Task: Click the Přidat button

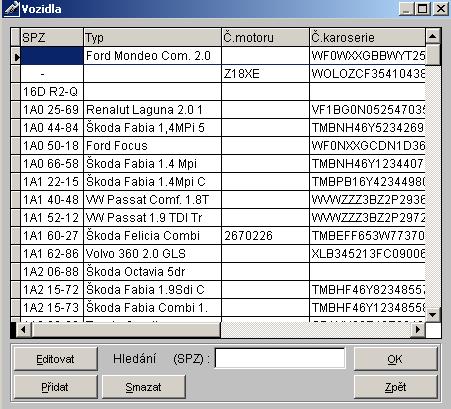Action: coord(56,387)
